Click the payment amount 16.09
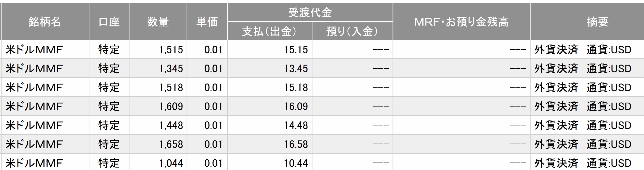This screenshot has height=170, width=644. [x=296, y=106]
